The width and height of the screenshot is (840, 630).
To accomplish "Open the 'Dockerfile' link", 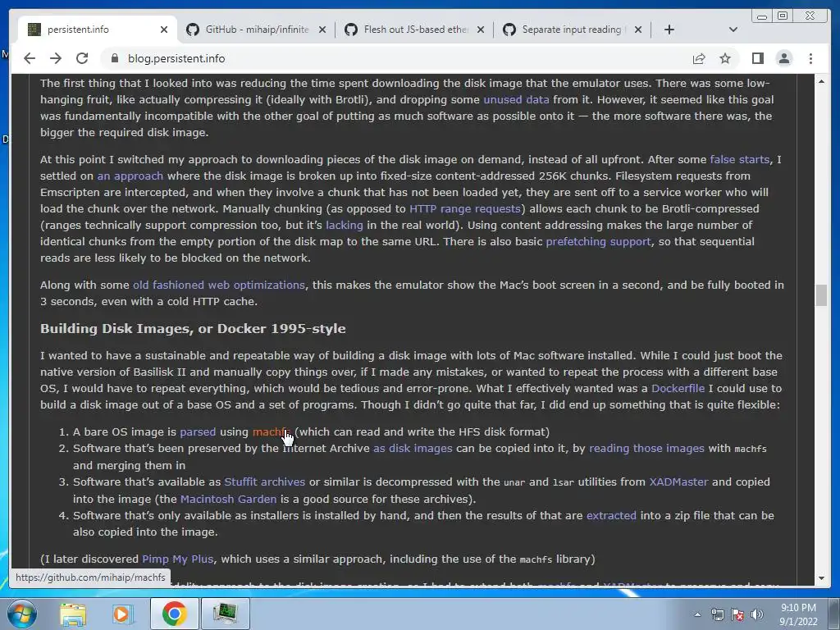I will [x=678, y=388].
